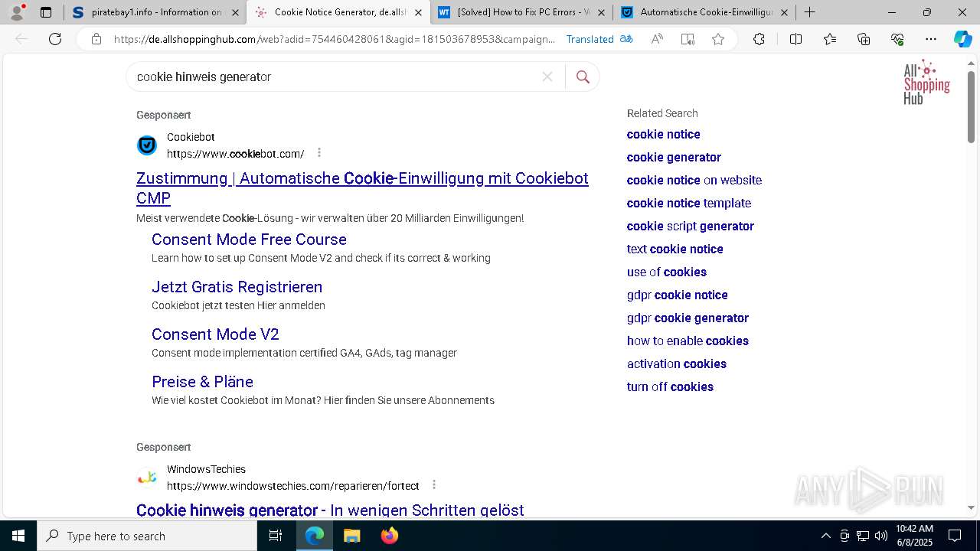Click the WindowsTechies favicon
This screenshot has width=980, height=551.
point(146,478)
